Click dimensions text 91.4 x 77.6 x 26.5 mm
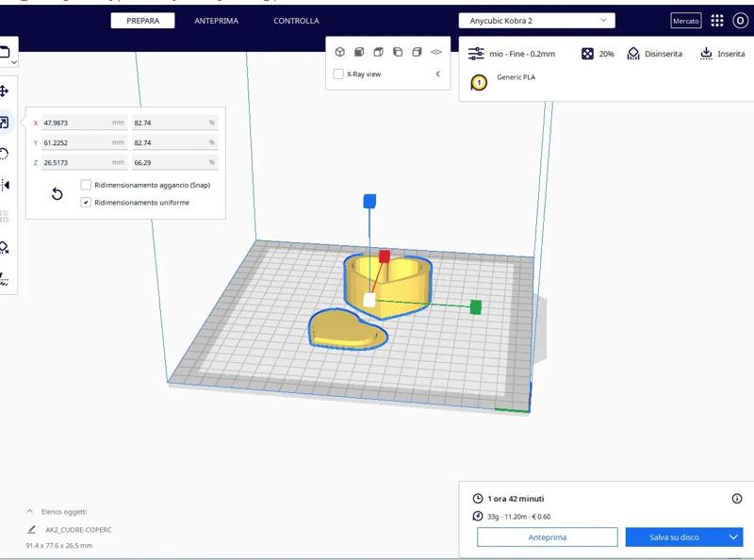The image size is (754, 560). pos(59,546)
